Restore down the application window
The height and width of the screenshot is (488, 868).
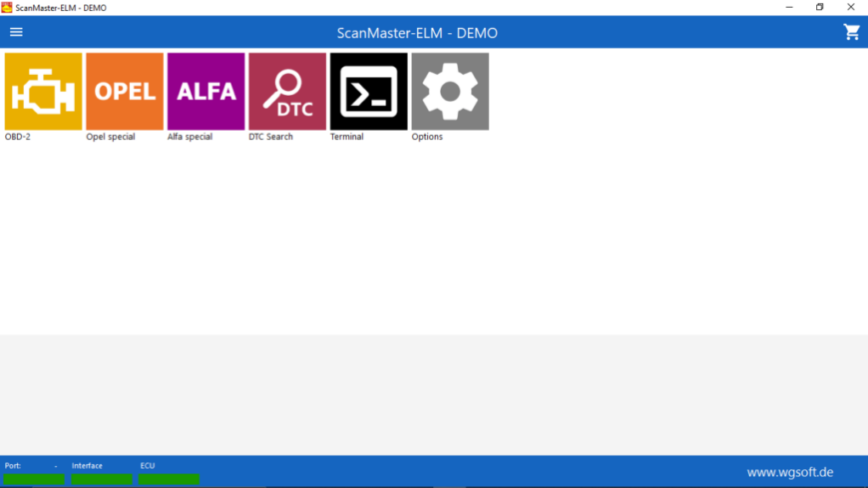click(820, 7)
